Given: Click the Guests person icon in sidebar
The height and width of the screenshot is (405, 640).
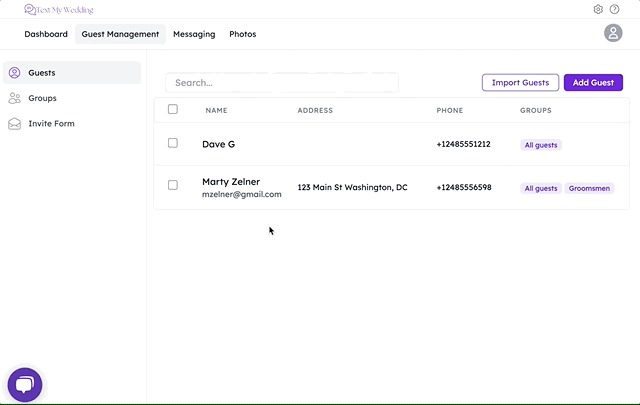Looking at the screenshot, I should pos(14,73).
